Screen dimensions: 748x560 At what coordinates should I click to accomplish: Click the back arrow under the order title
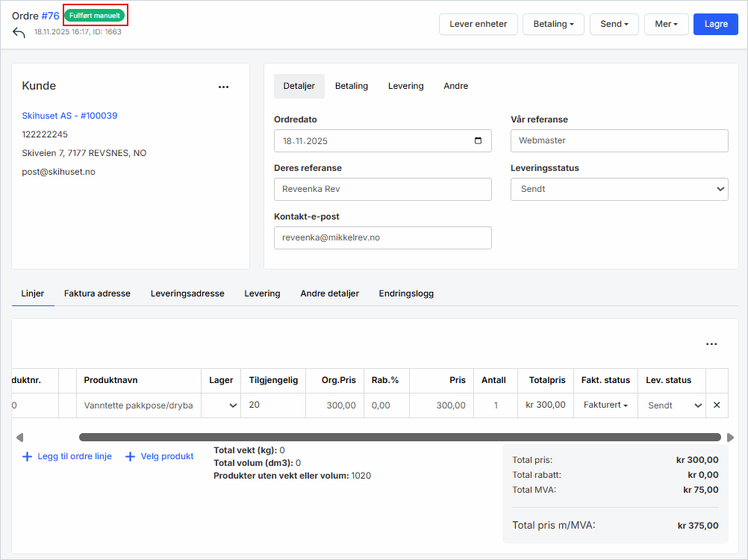pyautogui.click(x=19, y=33)
